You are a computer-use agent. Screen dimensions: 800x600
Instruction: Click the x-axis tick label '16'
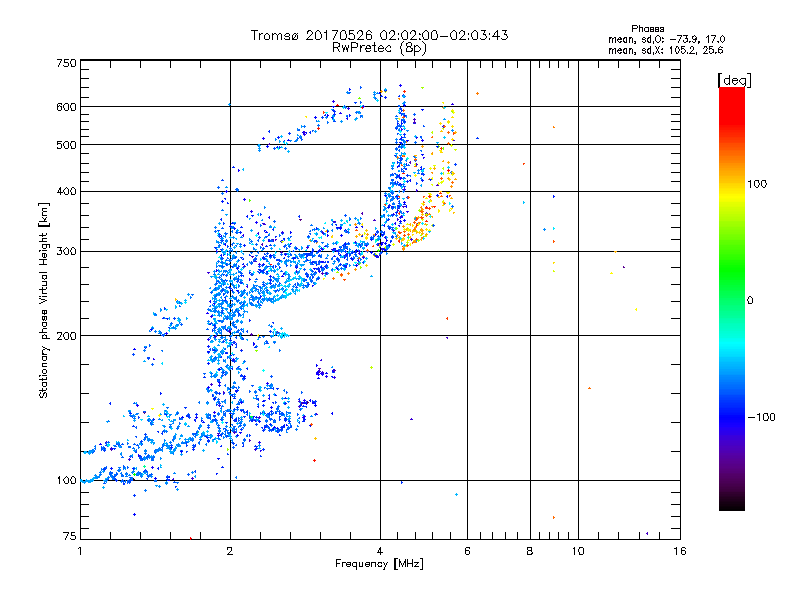point(680,551)
